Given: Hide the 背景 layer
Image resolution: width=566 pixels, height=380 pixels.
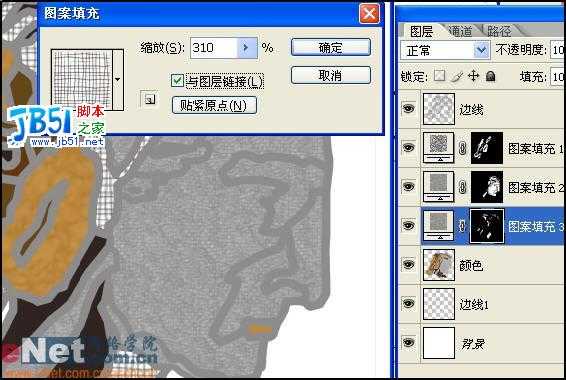Looking at the screenshot, I should [408, 342].
